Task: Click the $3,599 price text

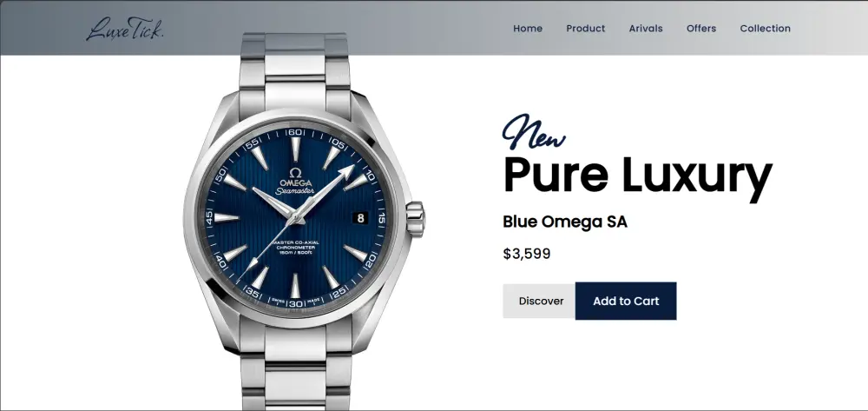Action: point(527,255)
